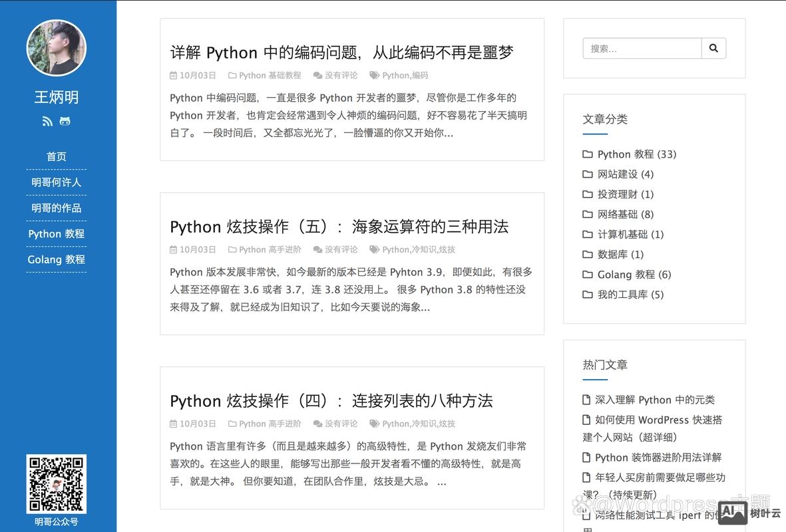
Task: Click the magnifier search icon
Action: point(713,48)
